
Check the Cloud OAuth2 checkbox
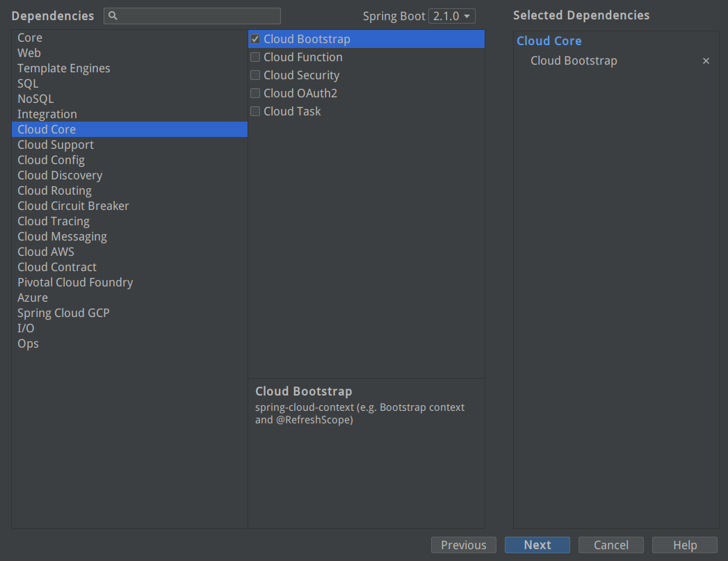pos(255,93)
